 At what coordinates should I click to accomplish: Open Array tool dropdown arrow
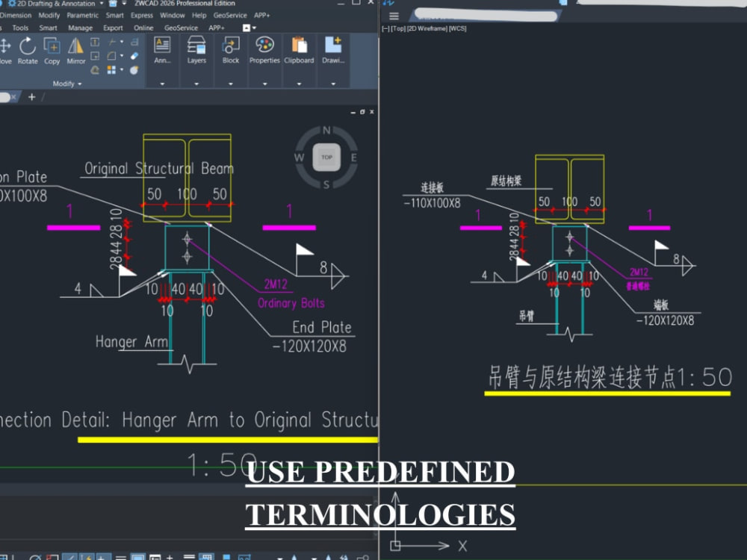[x=122, y=70]
